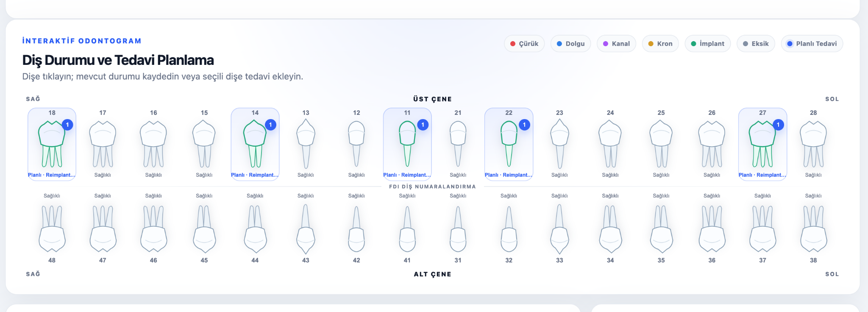Choose the Çürük status chip
Image resolution: width=868 pixels, height=312 pixels.
(x=524, y=44)
